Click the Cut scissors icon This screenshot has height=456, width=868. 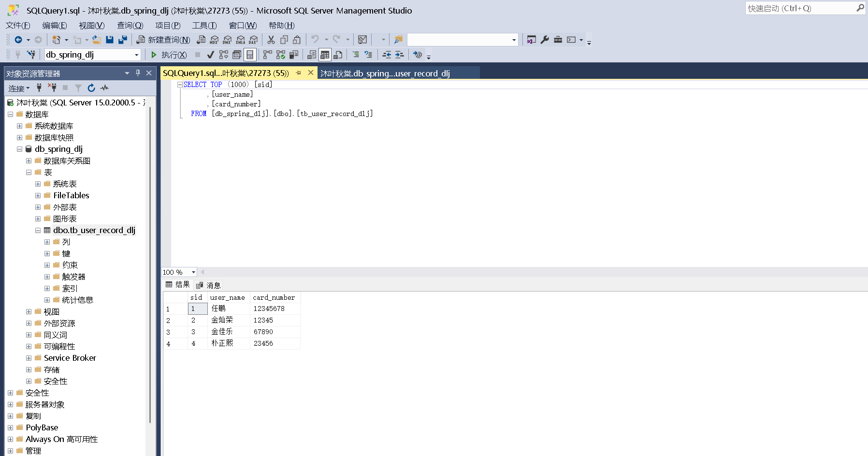click(x=271, y=40)
